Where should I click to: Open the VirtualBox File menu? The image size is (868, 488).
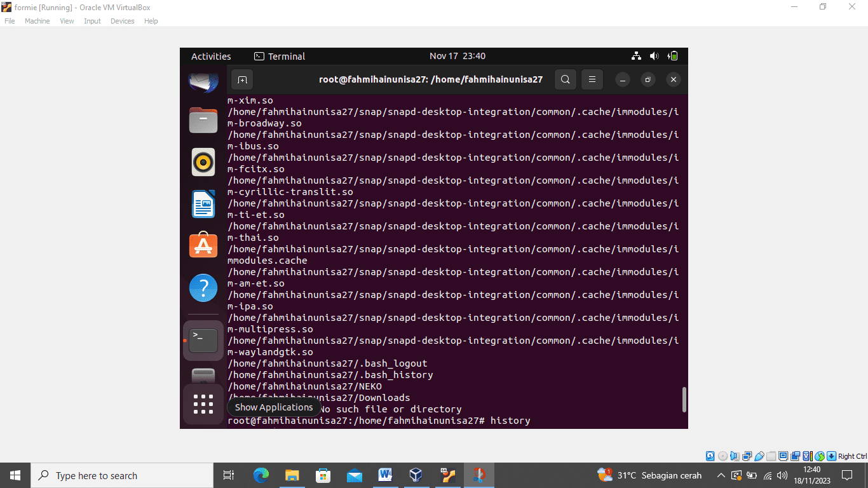[x=10, y=21]
